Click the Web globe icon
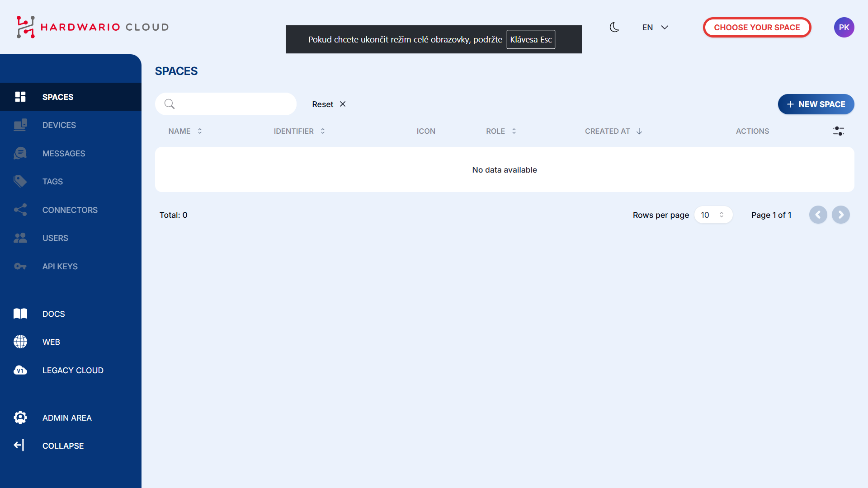Viewport: 868px width, 488px height. (x=20, y=342)
